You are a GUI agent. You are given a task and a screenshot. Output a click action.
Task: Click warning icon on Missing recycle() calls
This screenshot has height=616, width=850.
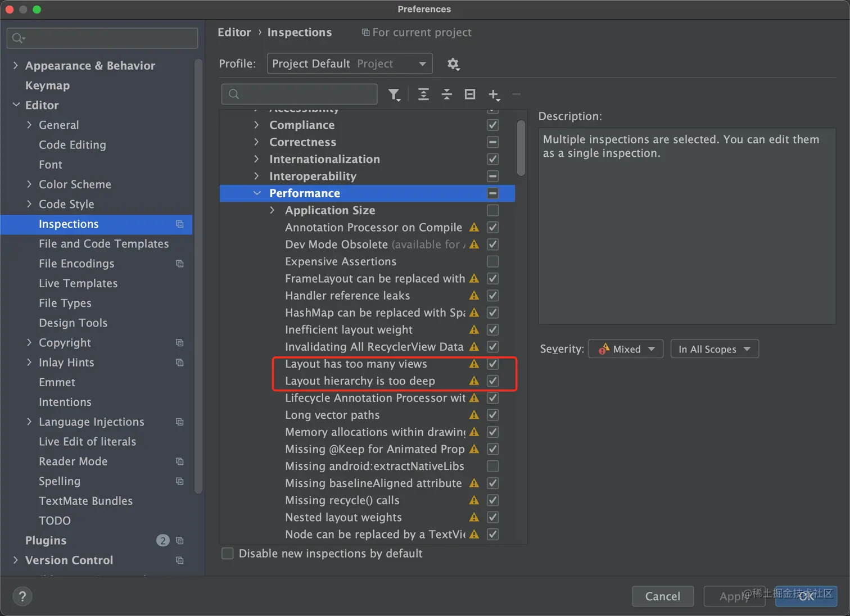click(474, 500)
